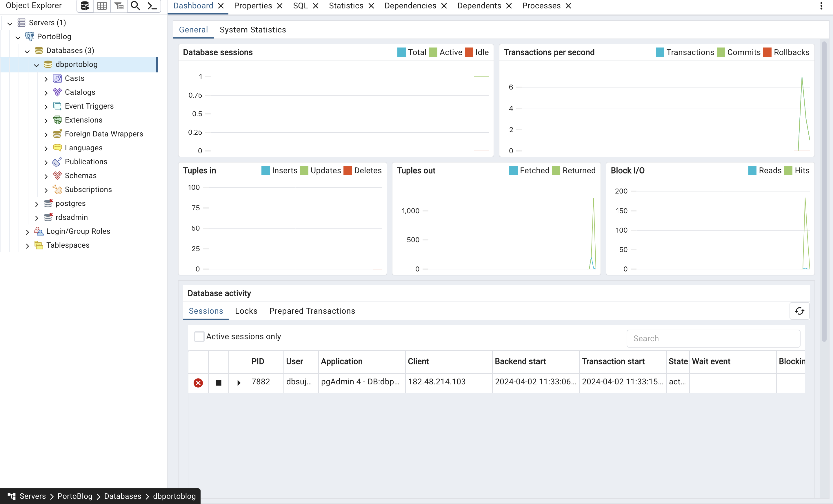Click the Extensions node icon

click(57, 120)
